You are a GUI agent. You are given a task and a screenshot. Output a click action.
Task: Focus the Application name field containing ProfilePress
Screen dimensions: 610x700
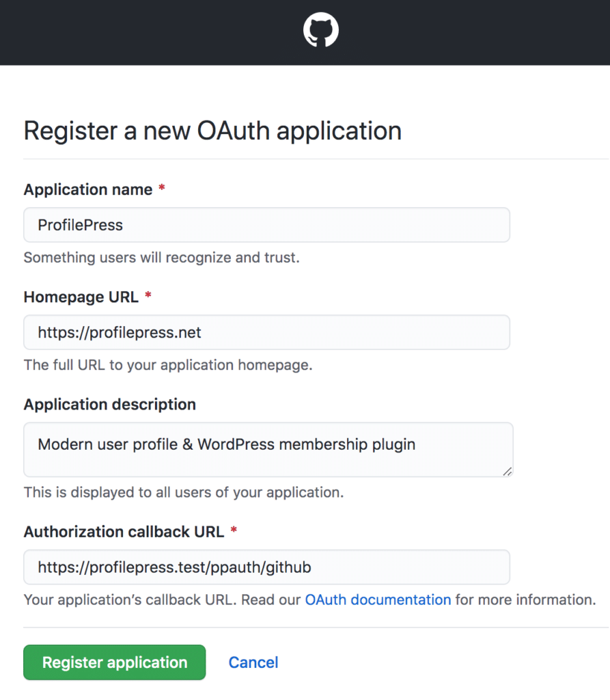click(x=266, y=225)
